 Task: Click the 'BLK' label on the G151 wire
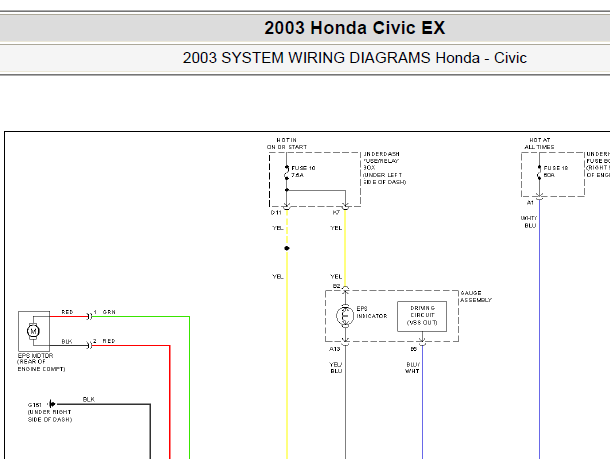[89, 399]
